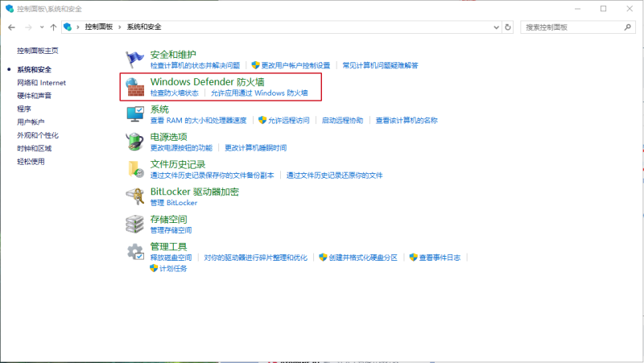This screenshot has height=363, width=644.
Task: Click 通过文件历史记录保存你的文件备份副本 link
Action: click(212, 175)
